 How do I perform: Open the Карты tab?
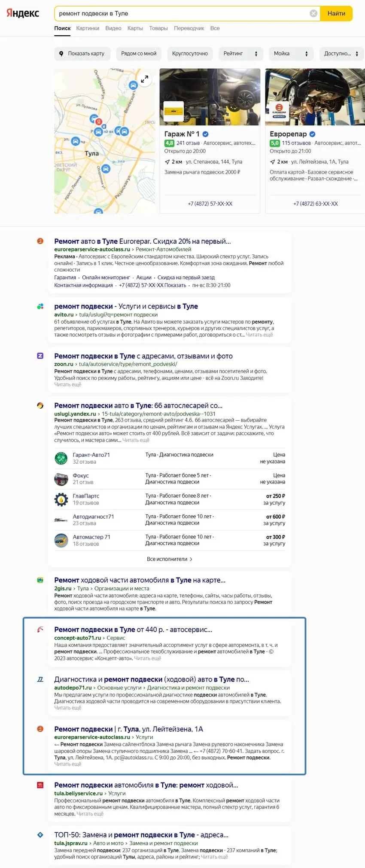coord(135,28)
